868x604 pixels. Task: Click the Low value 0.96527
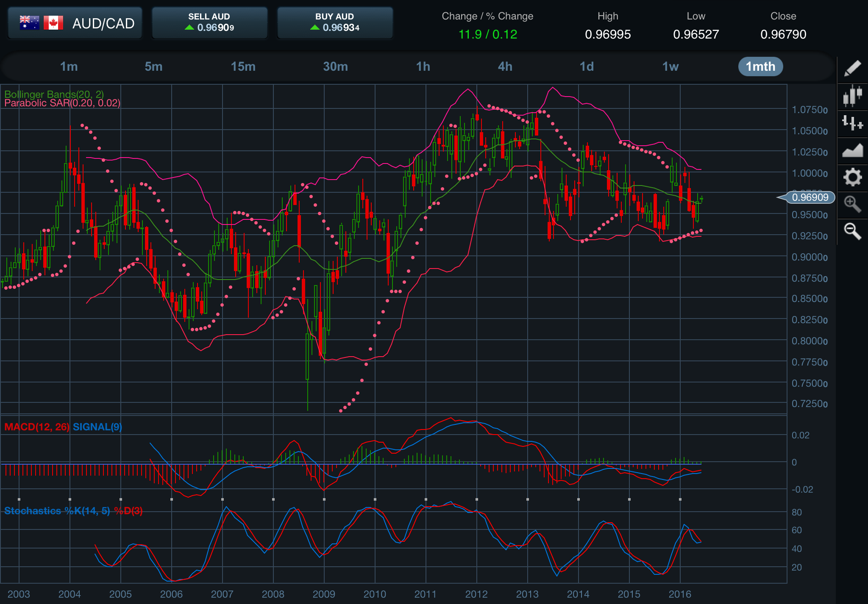coord(696,34)
